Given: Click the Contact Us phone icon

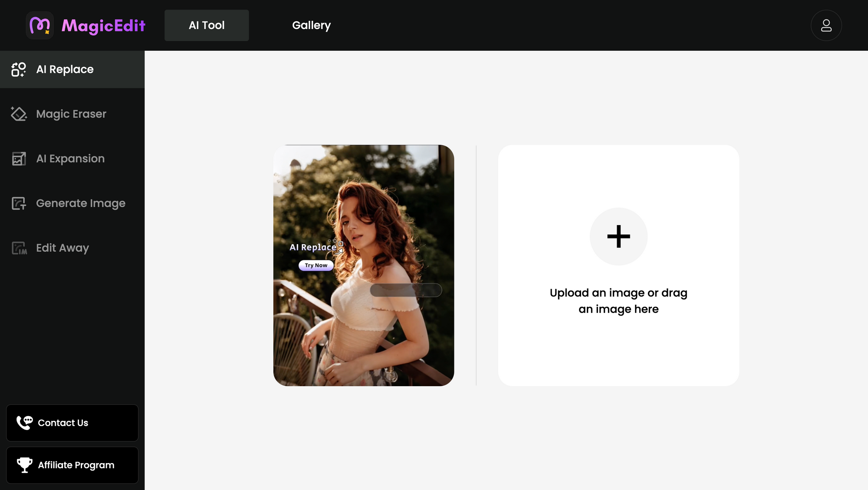Looking at the screenshot, I should (24, 423).
